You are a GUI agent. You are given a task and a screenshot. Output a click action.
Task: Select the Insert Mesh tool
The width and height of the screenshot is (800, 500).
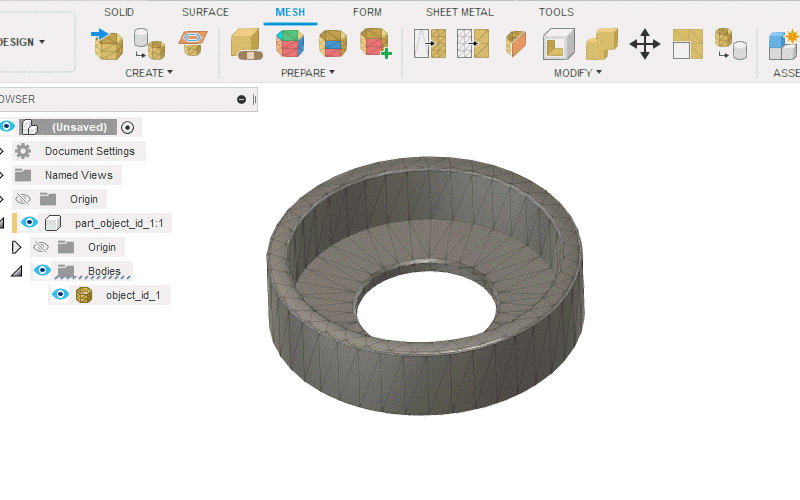click(108, 44)
